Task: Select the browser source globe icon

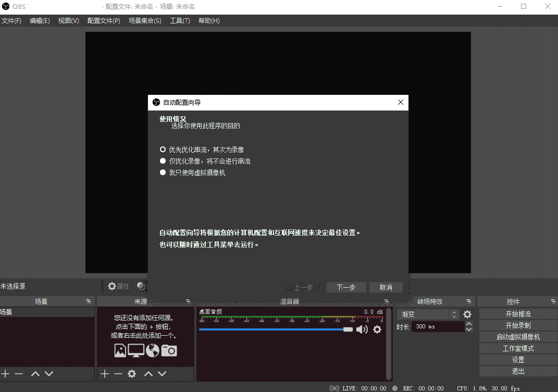Action: (153, 350)
